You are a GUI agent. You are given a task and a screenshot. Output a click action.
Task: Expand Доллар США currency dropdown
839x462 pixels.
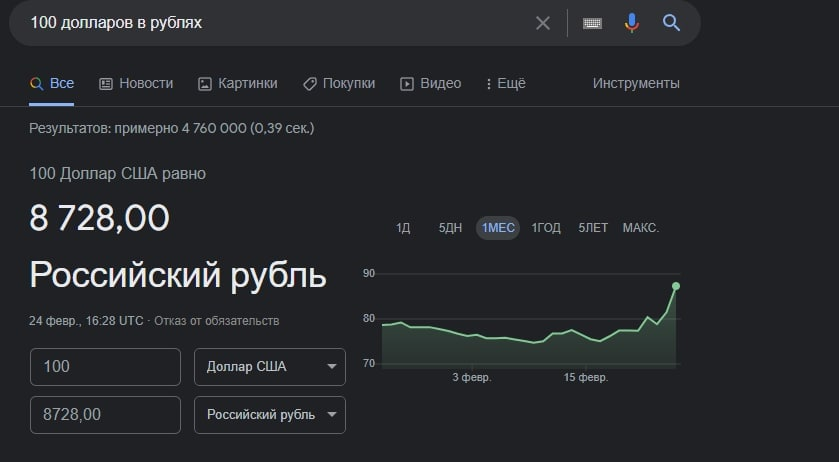click(x=270, y=367)
